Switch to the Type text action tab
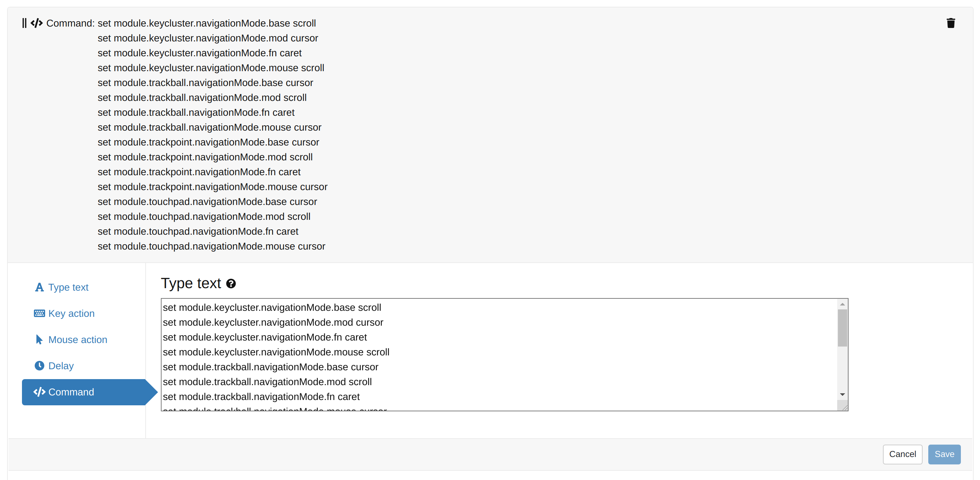Image resolution: width=980 pixels, height=480 pixels. coord(68,287)
